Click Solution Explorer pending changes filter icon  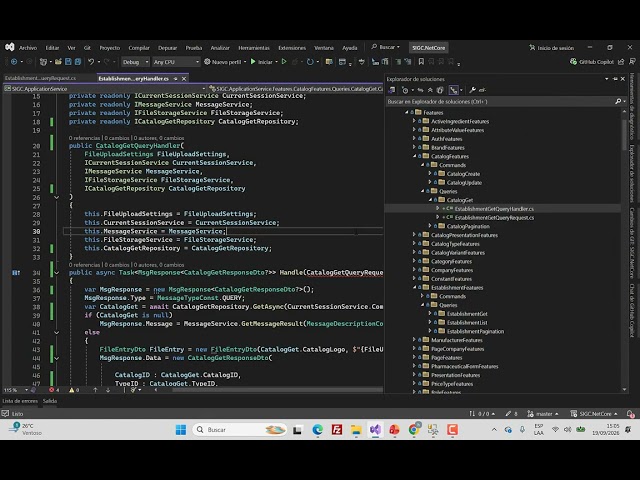[405, 90]
